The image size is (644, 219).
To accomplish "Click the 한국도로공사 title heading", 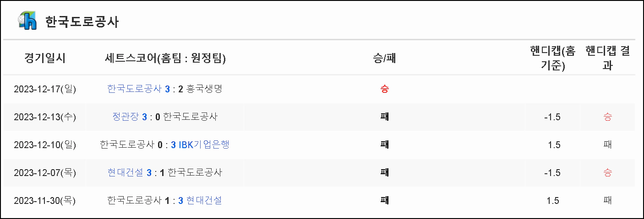I will pyautogui.click(x=82, y=22).
